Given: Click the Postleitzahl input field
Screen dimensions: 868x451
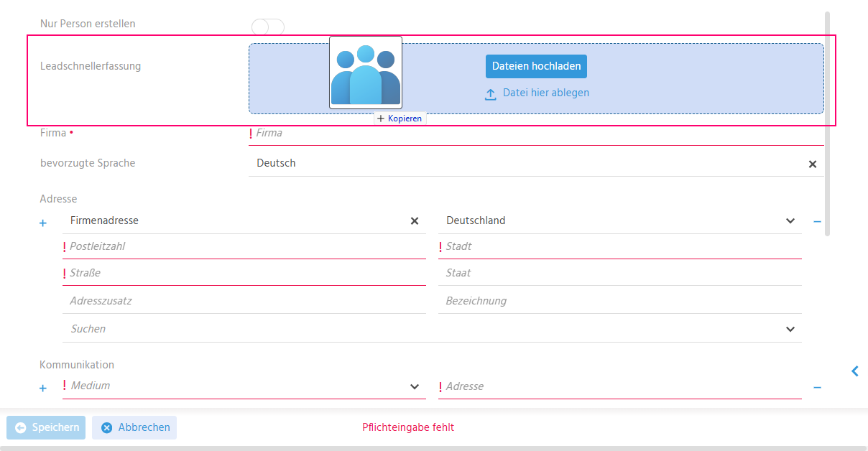Looking at the screenshot, I should [244, 246].
